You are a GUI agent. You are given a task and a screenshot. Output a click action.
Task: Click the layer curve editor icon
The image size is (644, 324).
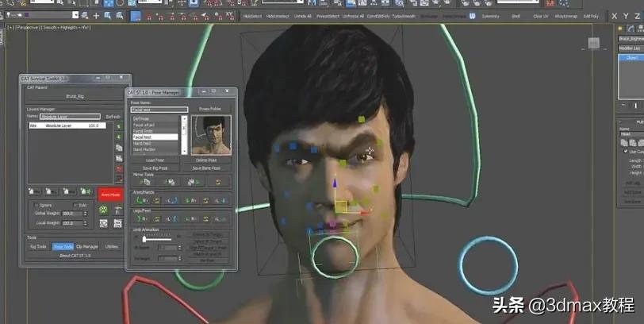(x=119, y=179)
